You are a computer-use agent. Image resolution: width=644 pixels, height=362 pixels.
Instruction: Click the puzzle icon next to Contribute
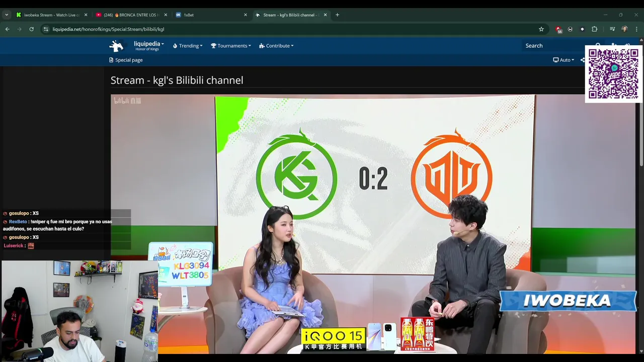(262, 46)
